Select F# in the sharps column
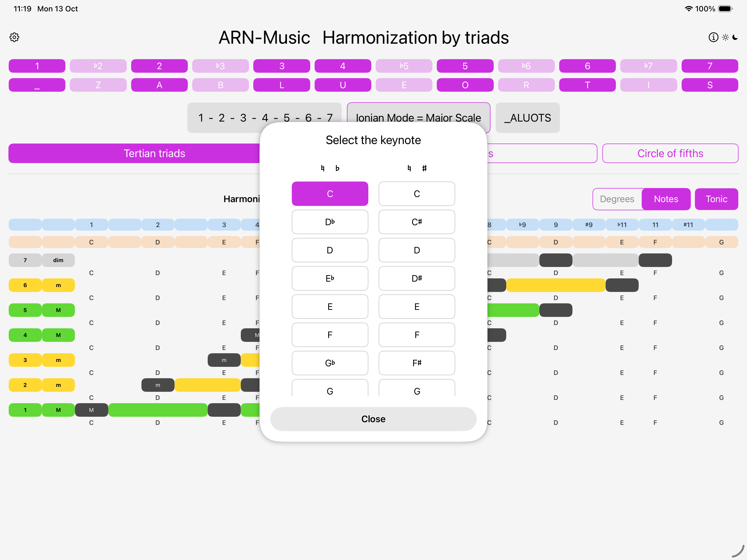The image size is (747, 560). coord(416,363)
